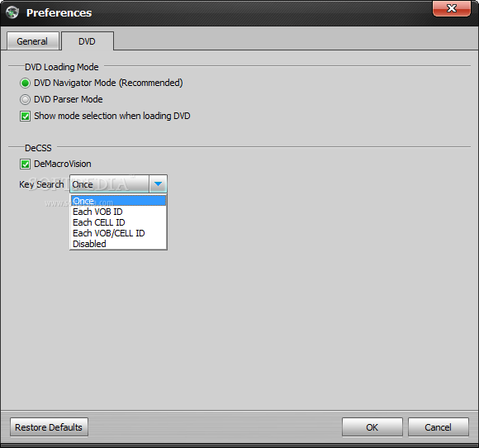Click the Key Search dropdown arrow
The height and width of the screenshot is (448, 479).
(158, 183)
